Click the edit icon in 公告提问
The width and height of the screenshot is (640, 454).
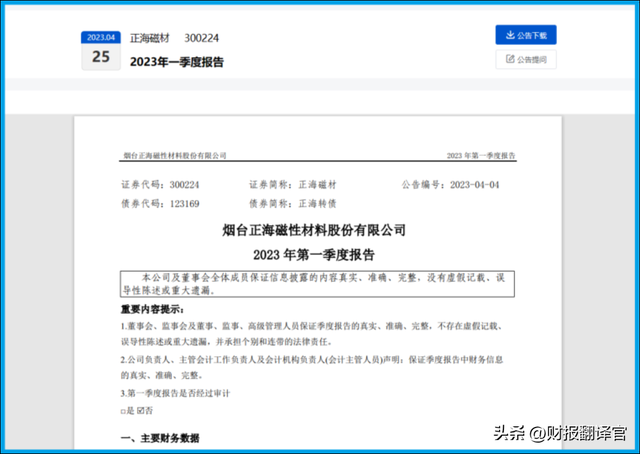pyautogui.click(x=510, y=59)
